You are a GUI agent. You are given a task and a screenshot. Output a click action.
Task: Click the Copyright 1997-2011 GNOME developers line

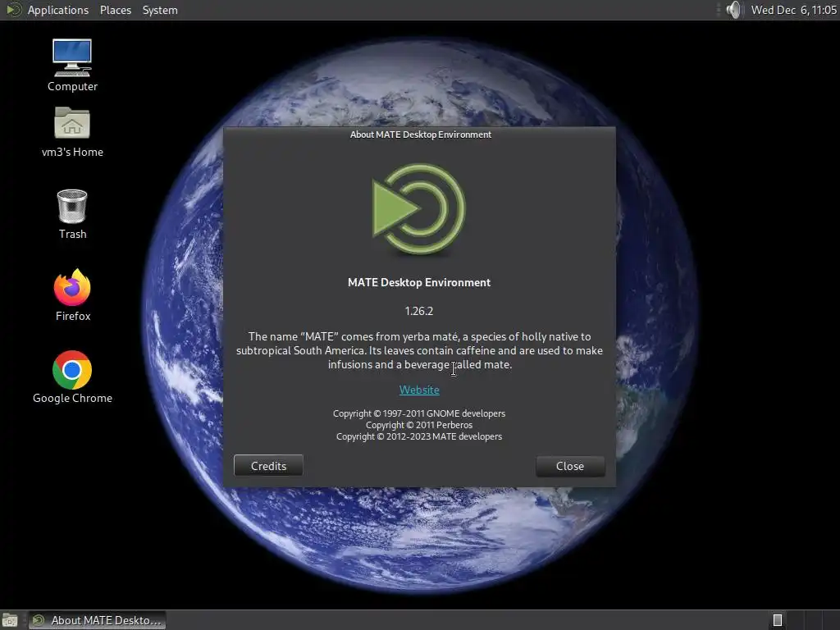(419, 413)
